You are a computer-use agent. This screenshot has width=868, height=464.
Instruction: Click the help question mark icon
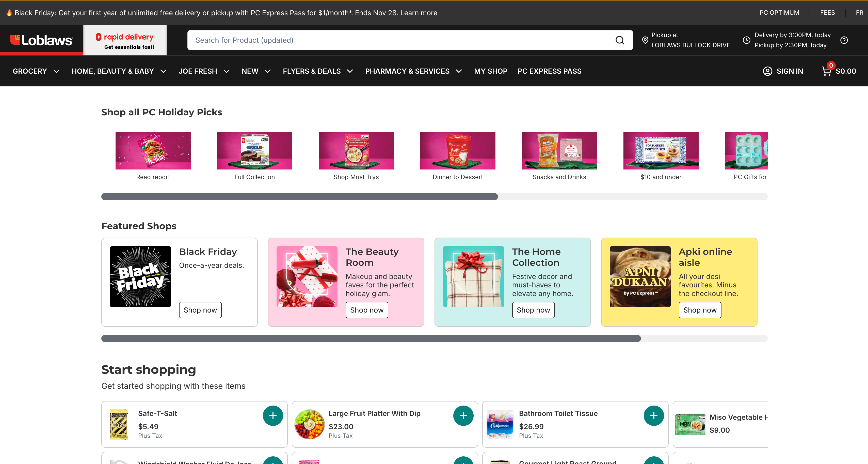pos(844,40)
